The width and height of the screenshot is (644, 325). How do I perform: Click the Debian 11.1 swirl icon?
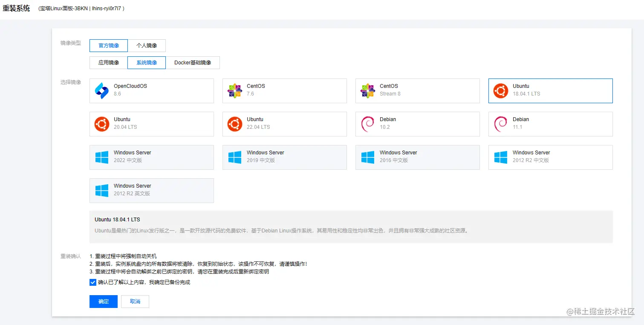(500, 124)
